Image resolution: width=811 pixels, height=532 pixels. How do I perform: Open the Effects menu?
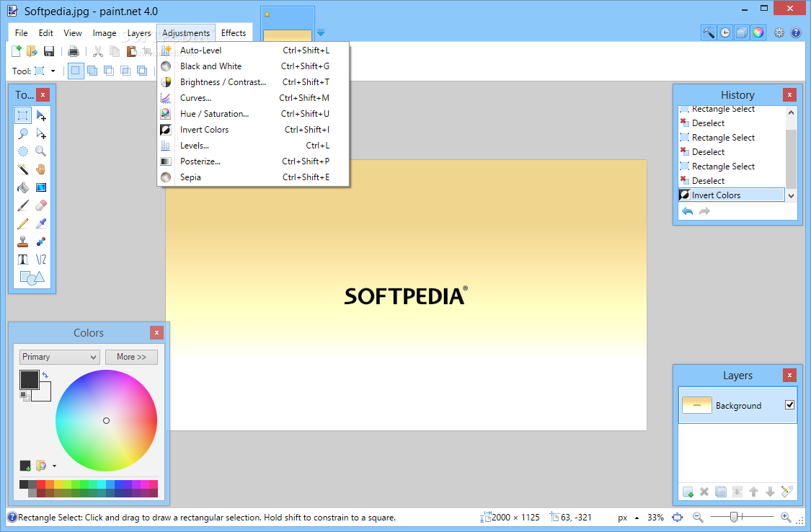click(x=234, y=32)
